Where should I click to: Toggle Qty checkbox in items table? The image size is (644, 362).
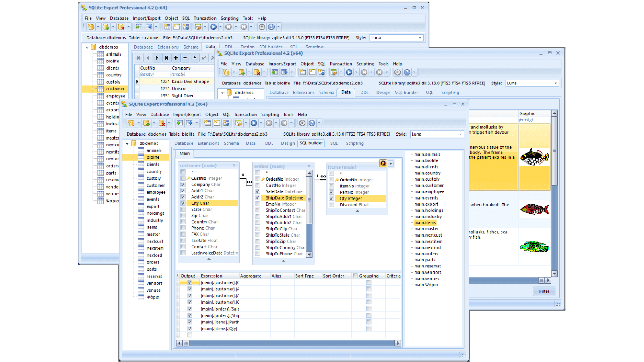tap(332, 198)
